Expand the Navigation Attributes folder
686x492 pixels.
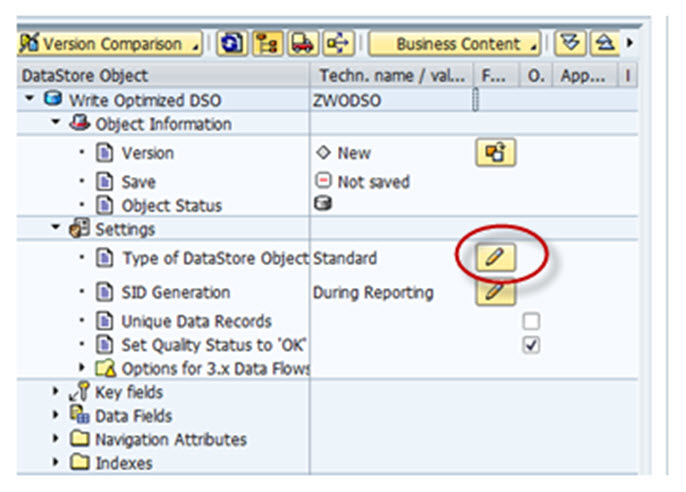coord(56,440)
